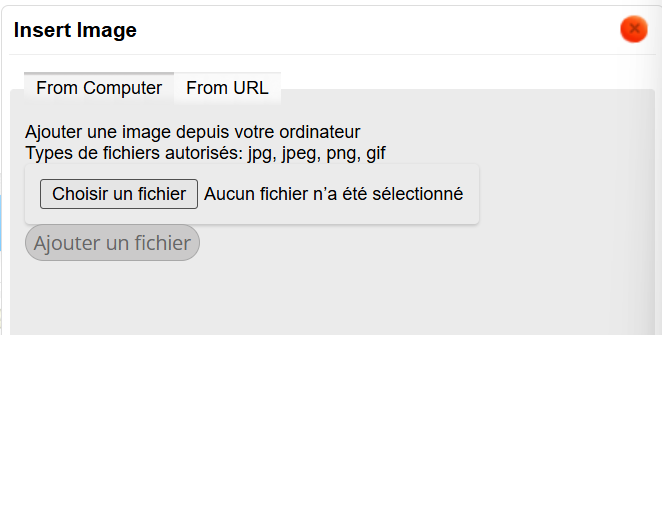Click the Choisir un fichier button

pyautogui.click(x=119, y=194)
